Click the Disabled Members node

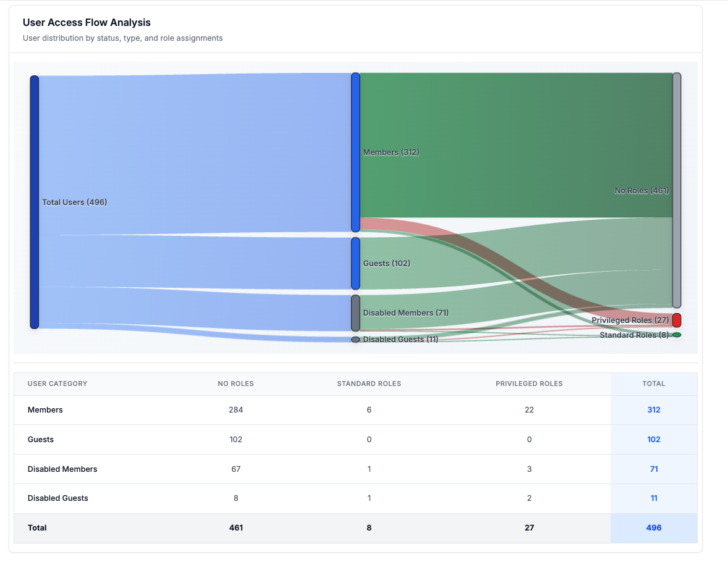tap(356, 312)
